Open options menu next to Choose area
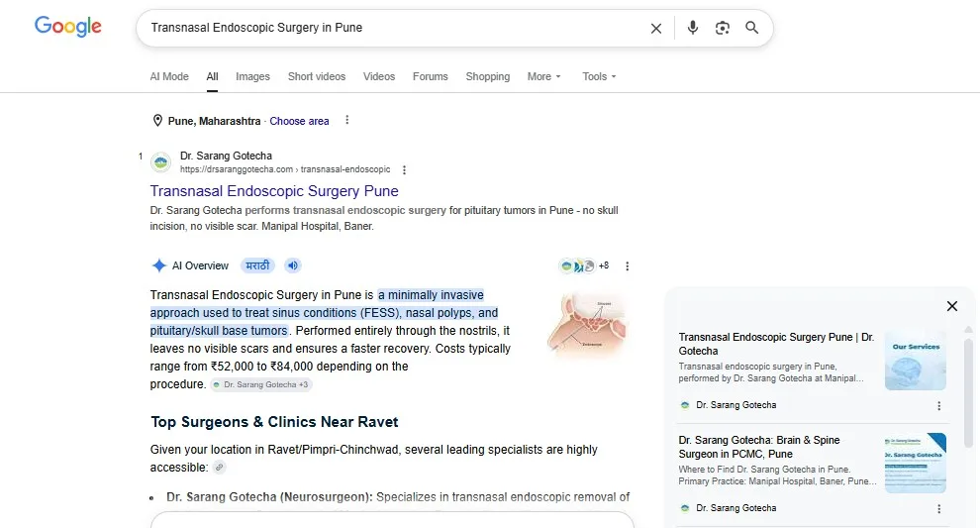Screen dimensions: 980x528 (346, 120)
